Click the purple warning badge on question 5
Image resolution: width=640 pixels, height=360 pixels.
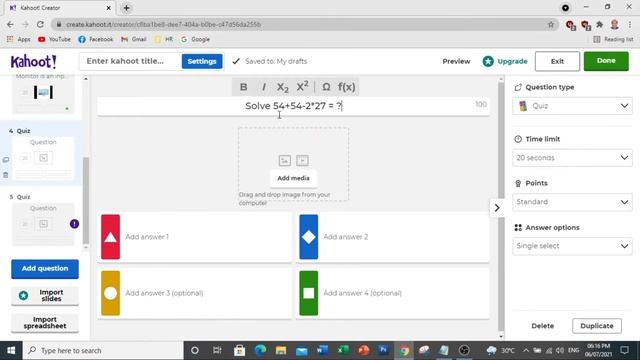tap(74, 224)
